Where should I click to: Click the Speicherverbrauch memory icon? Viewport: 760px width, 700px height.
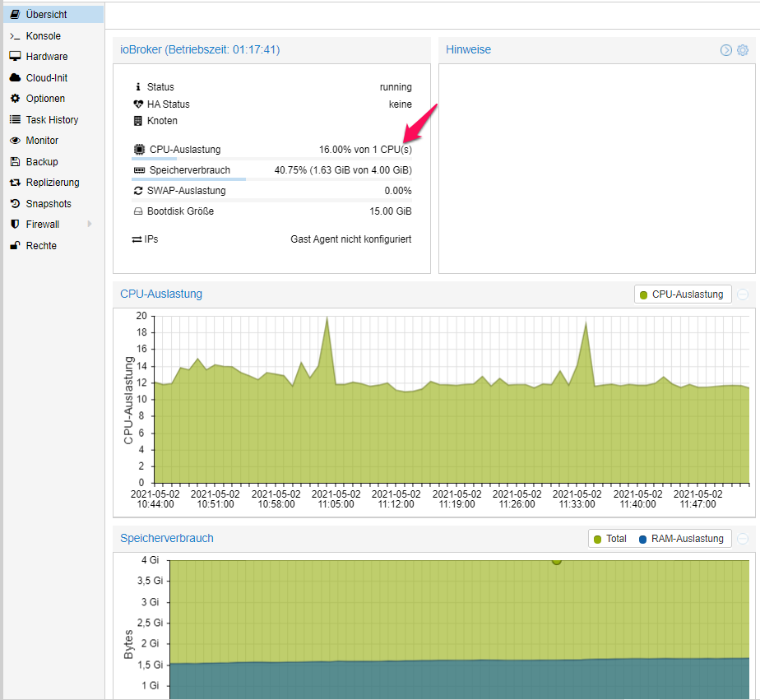pyautogui.click(x=139, y=170)
